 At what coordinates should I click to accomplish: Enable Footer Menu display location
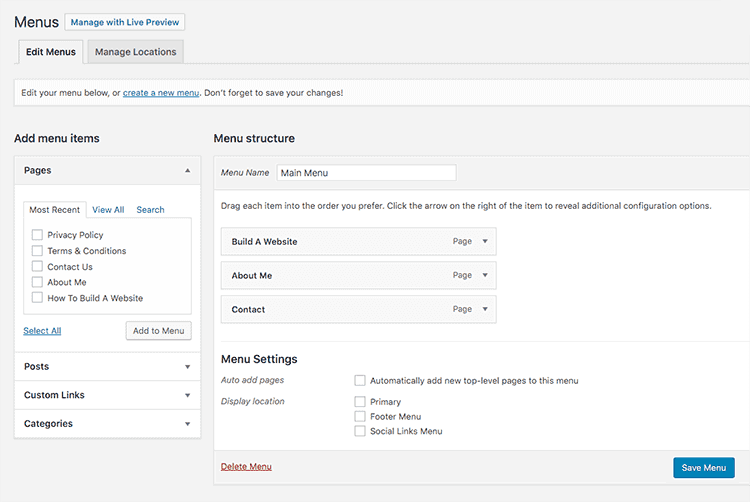360,417
